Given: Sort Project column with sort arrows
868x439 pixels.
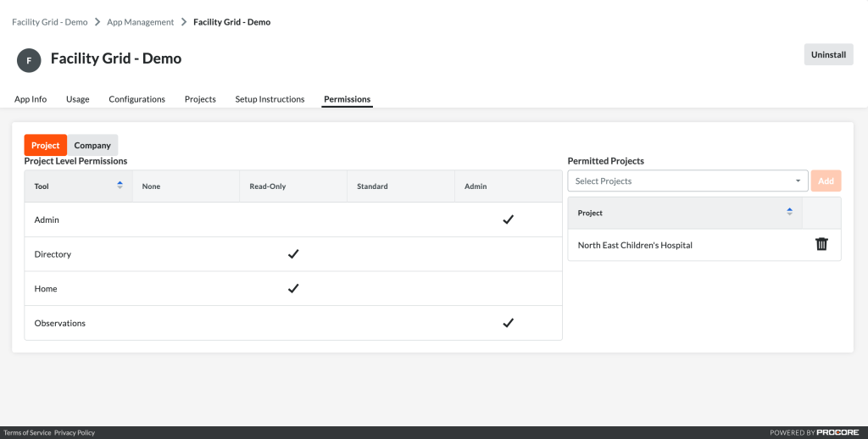Looking at the screenshot, I should 789,212.
